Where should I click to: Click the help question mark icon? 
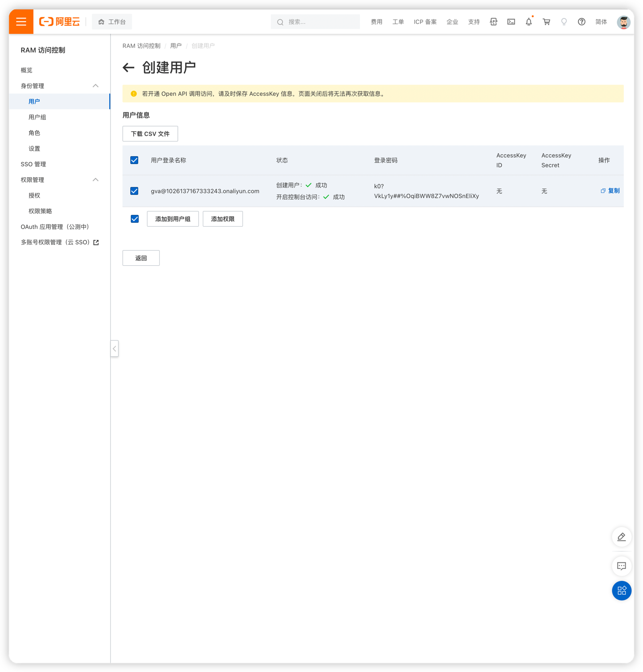coord(581,22)
